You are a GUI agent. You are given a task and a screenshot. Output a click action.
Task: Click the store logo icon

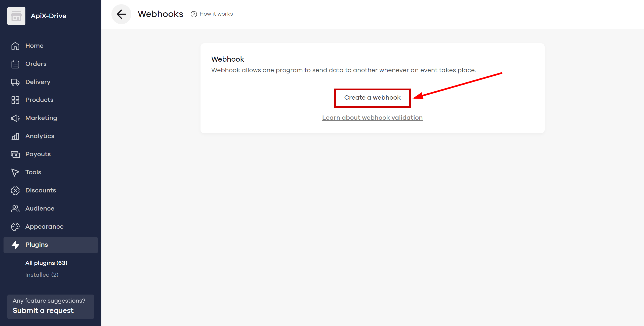point(16,16)
